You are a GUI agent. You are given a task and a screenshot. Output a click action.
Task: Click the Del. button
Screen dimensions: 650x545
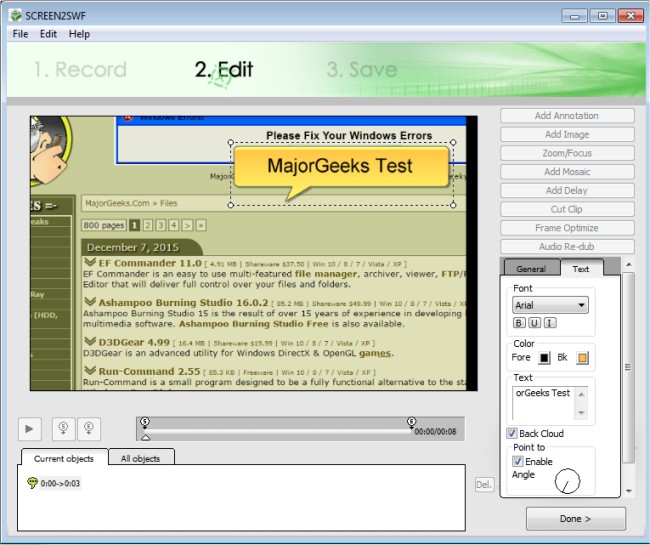484,484
